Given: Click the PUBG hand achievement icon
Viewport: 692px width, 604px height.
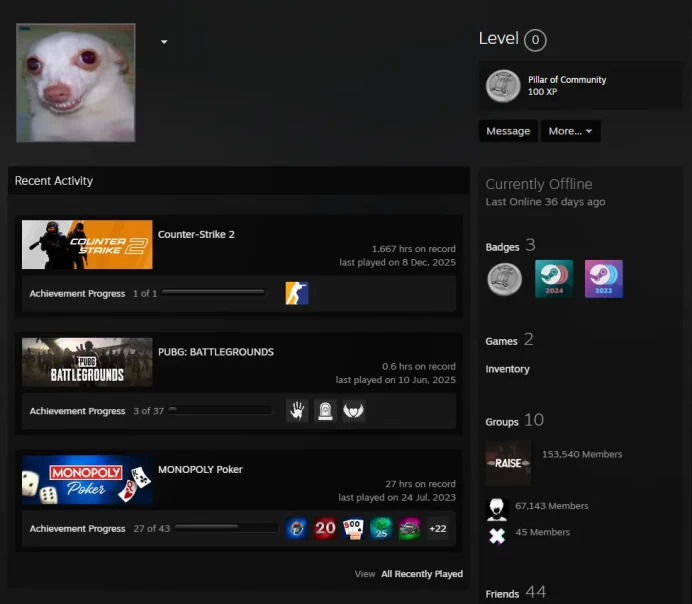Looking at the screenshot, I should pyautogui.click(x=297, y=411).
